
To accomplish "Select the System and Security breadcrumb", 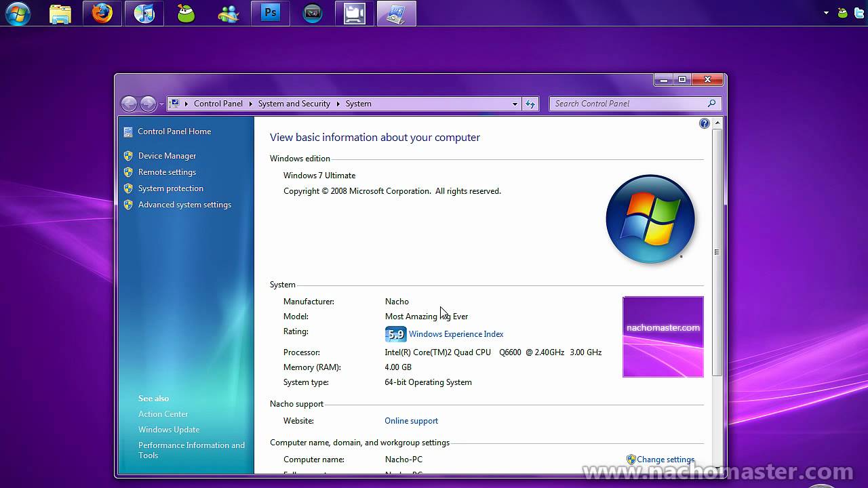I will click(x=294, y=104).
